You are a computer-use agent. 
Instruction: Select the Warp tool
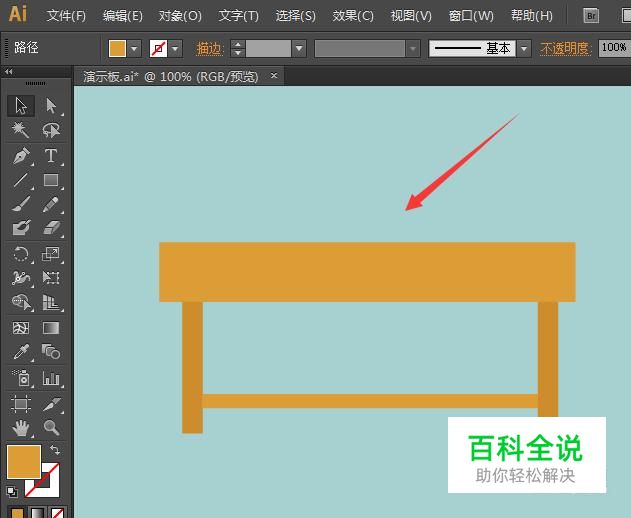pos(21,278)
